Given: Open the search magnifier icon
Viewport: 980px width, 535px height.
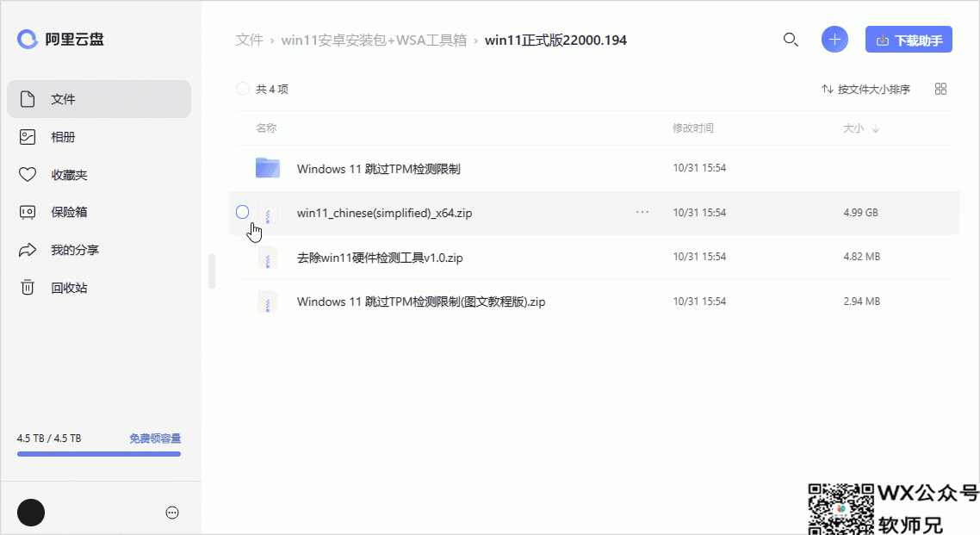Looking at the screenshot, I should pos(791,40).
